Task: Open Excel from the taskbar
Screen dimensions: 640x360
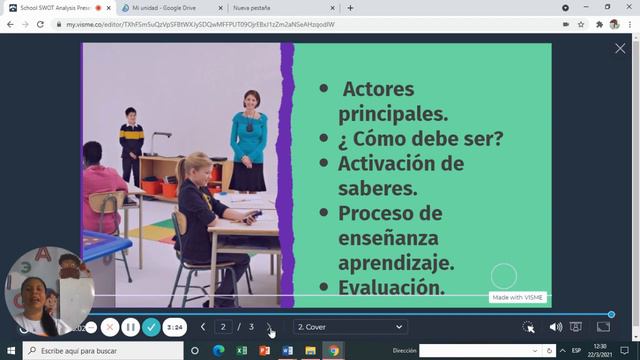Action: pos(241,351)
